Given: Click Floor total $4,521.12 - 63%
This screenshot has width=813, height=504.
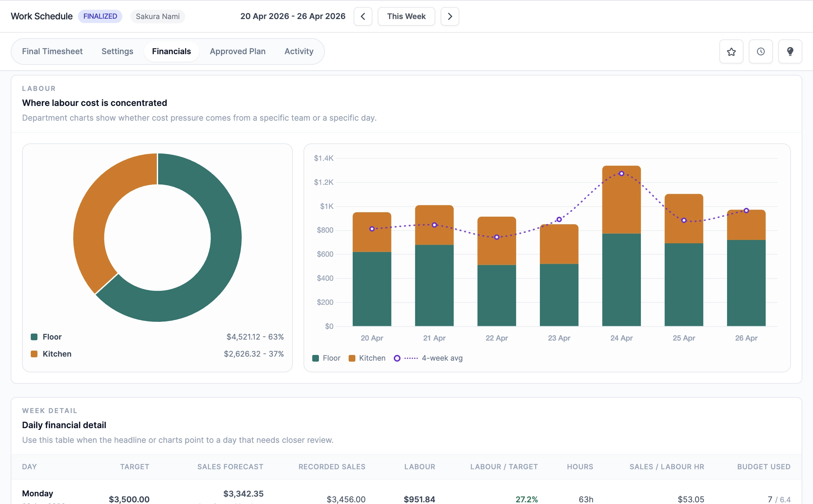Looking at the screenshot, I should (x=255, y=337).
